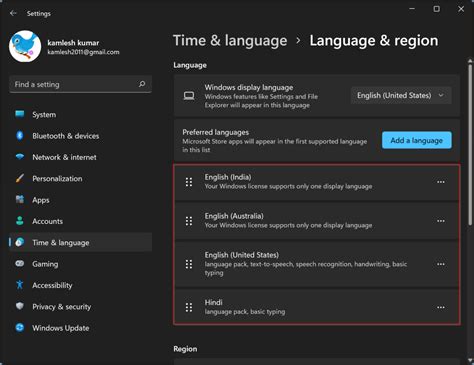Open System settings
Viewport: 474px width, 365px height.
[x=80, y=115]
